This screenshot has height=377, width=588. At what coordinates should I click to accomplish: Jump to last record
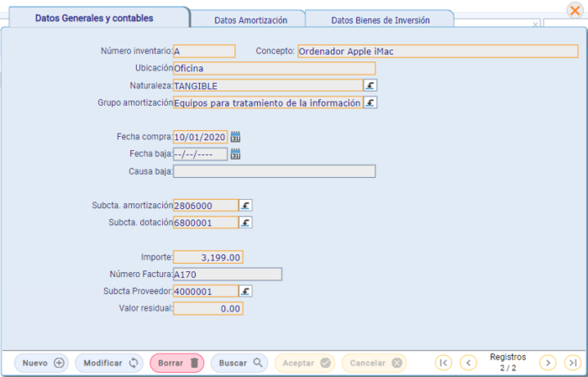pyautogui.click(x=573, y=363)
